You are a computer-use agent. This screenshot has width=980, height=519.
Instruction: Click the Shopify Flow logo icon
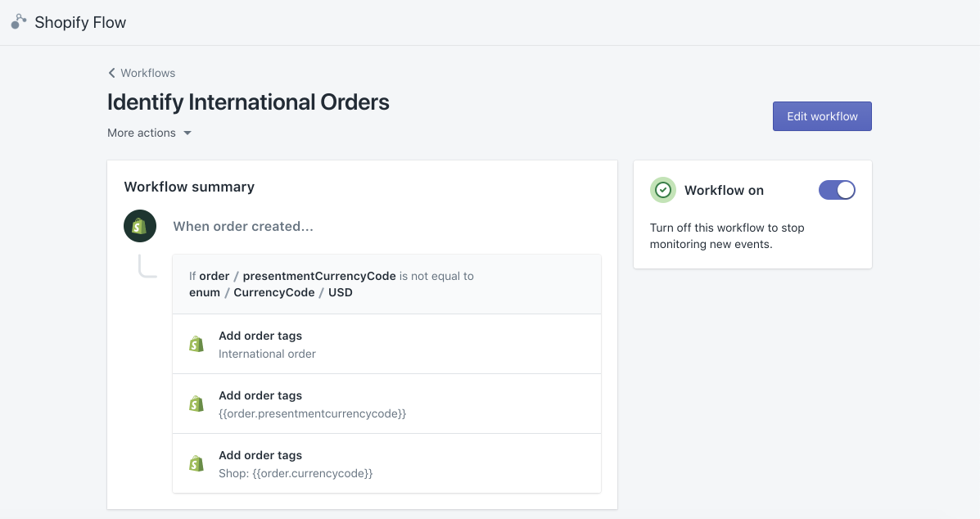coord(19,22)
